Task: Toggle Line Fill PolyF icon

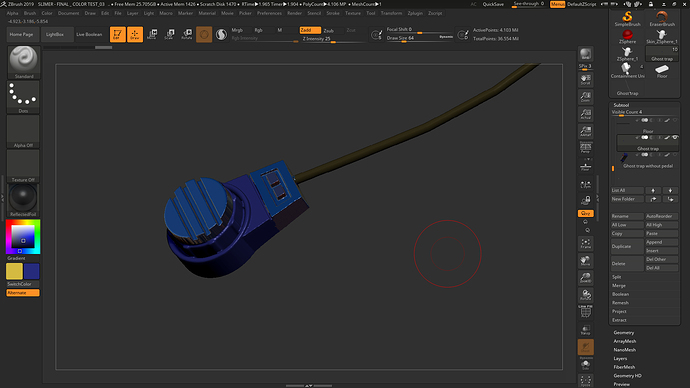Action: pyautogui.click(x=585, y=311)
